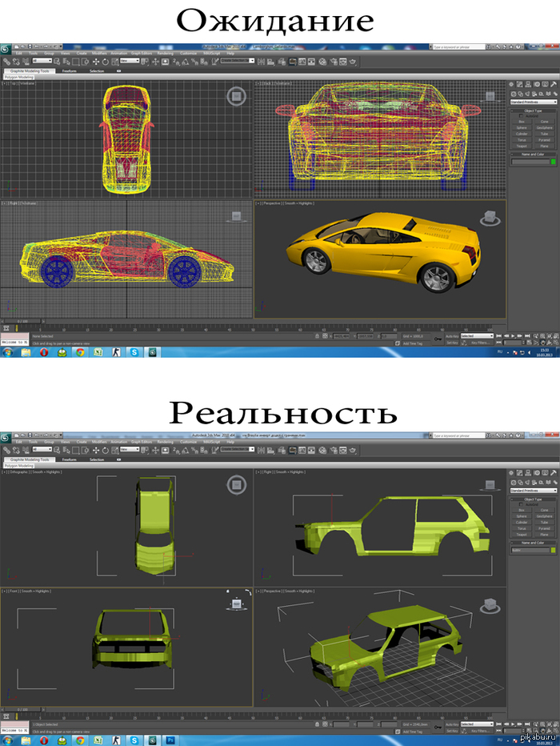
Task: Click Play Animation button in Реальность window
Action: point(514,724)
